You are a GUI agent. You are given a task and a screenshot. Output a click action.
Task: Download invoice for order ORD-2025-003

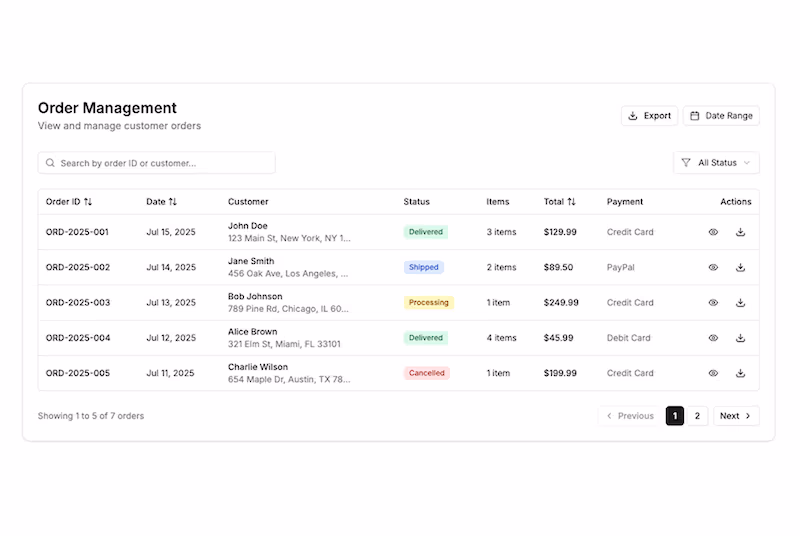click(x=740, y=302)
